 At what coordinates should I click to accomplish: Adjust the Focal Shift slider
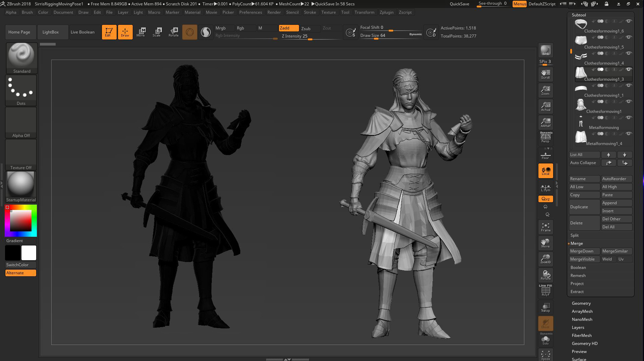(x=391, y=28)
